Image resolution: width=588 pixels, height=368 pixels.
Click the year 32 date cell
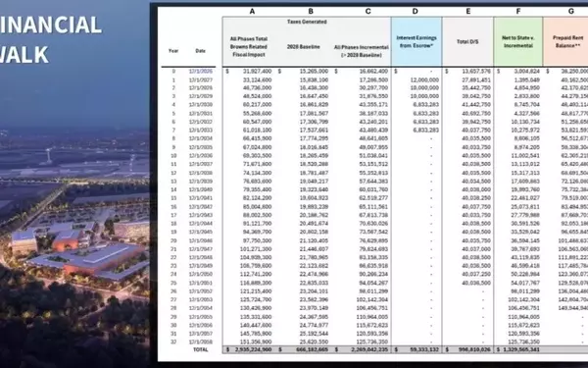point(201,342)
